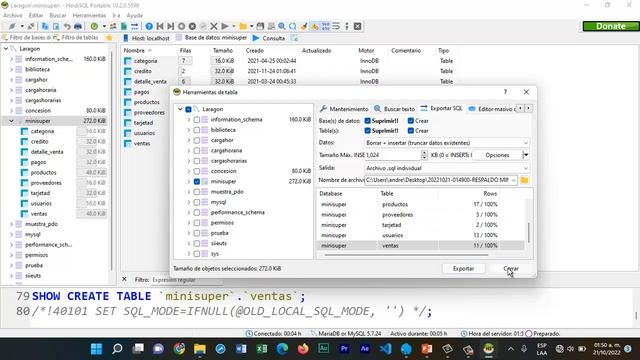This screenshot has width=640, height=360.
Task: Click the wrap long lines toolbar icon
Action: click(x=336, y=26)
